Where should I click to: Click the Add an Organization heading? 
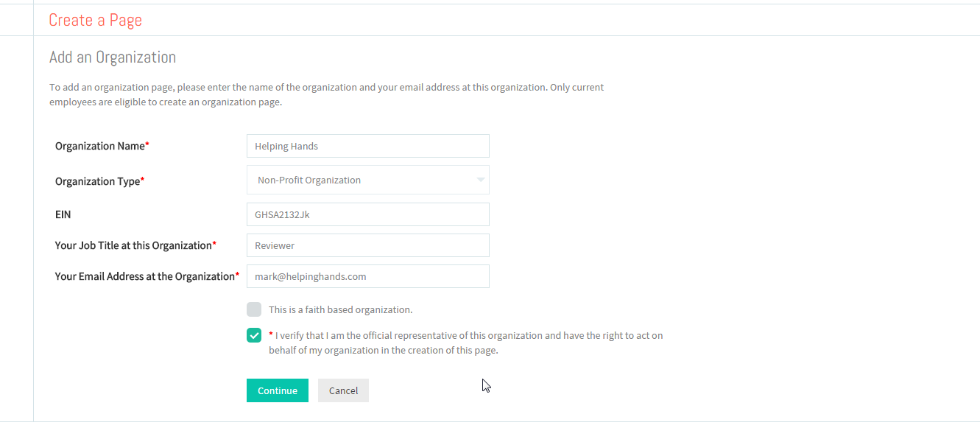pos(113,57)
